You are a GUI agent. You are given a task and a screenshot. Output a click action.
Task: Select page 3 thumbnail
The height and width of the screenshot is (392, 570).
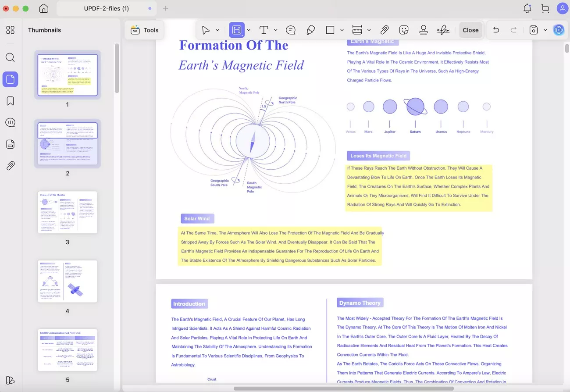click(x=68, y=212)
